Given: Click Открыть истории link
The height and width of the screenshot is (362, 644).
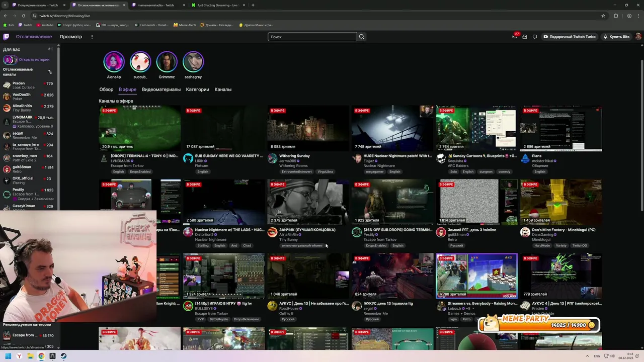Looking at the screenshot, I should click(x=34, y=60).
